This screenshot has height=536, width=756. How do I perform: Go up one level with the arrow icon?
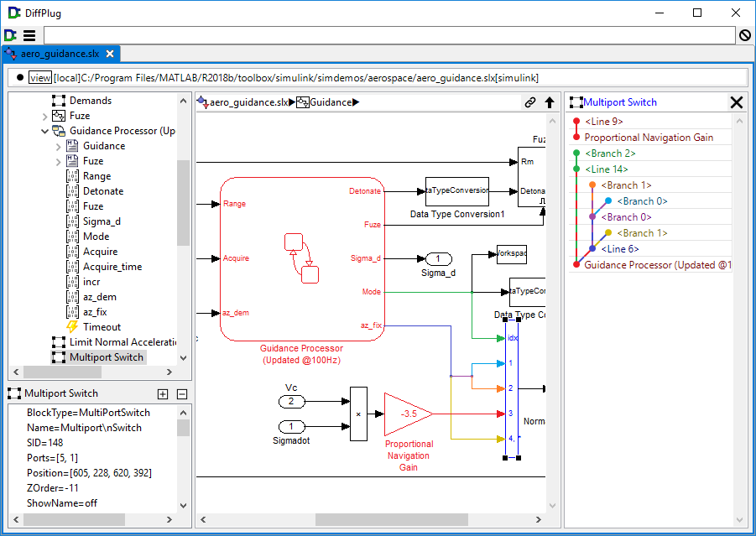click(x=549, y=102)
